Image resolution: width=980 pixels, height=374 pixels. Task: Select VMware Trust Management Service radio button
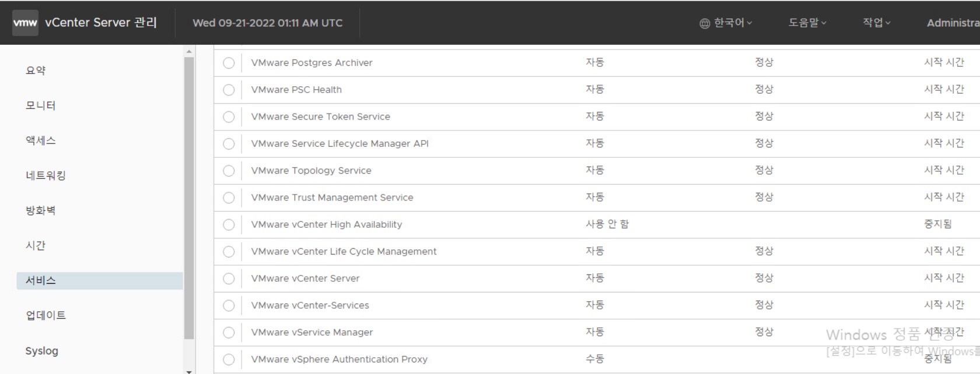tap(229, 197)
